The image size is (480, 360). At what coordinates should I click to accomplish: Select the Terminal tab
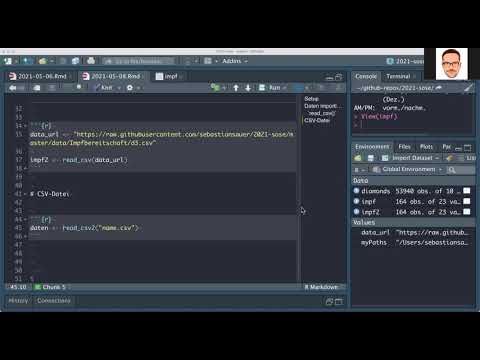399,76
